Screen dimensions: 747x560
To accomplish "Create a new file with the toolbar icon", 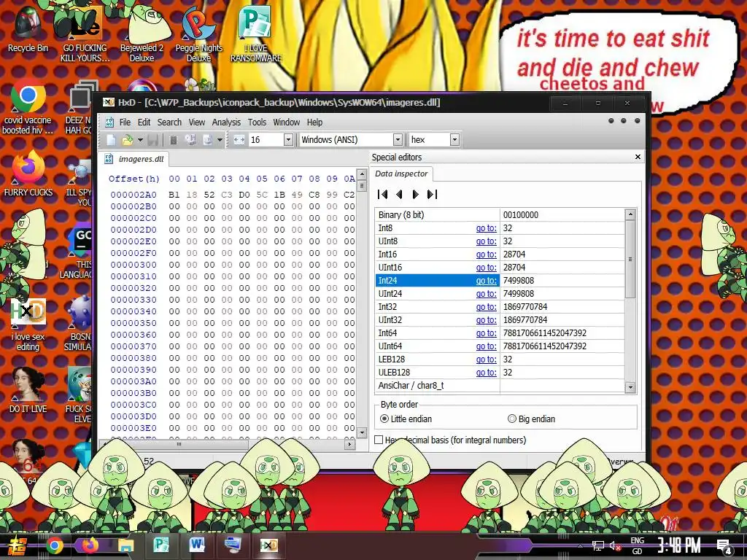I will click(x=111, y=140).
